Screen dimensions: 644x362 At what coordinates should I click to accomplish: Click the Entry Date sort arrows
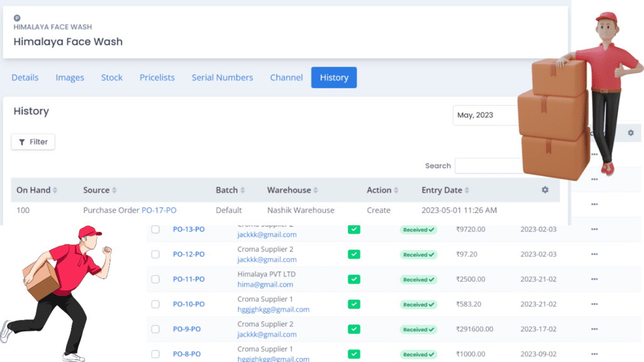[x=467, y=190]
